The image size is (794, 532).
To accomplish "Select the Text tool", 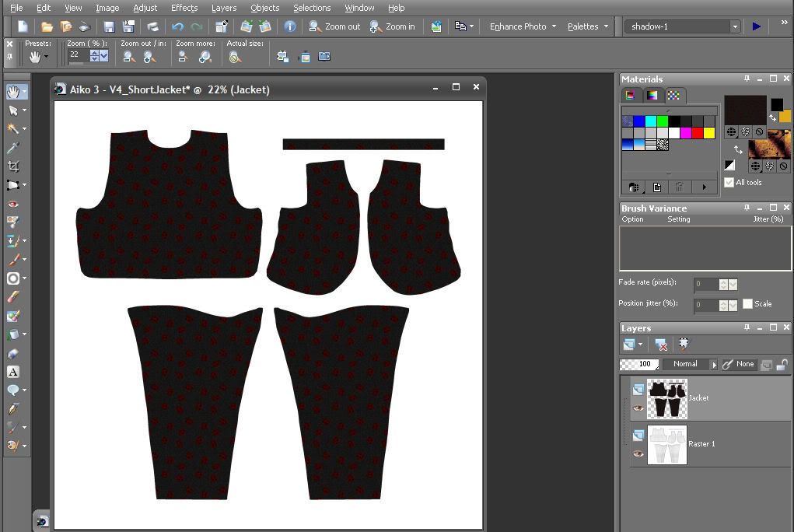I will [x=13, y=372].
